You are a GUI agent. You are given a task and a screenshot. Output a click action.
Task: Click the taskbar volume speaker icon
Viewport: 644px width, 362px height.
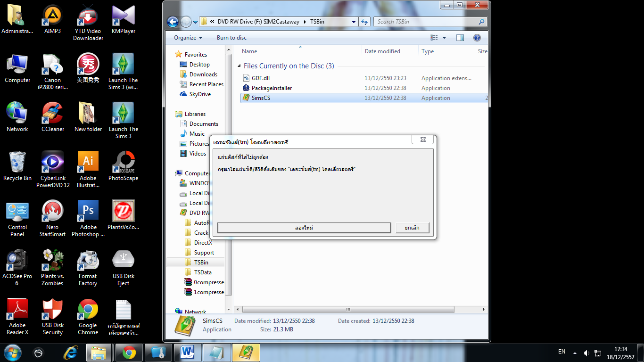pyautogui.click(x=586, y=353)
